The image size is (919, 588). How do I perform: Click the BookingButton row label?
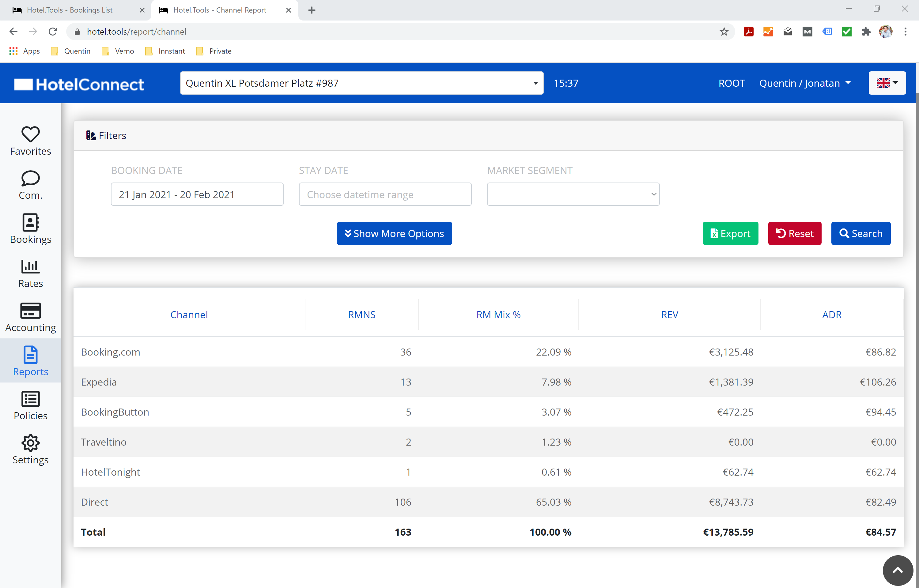(x=115, y=412)
